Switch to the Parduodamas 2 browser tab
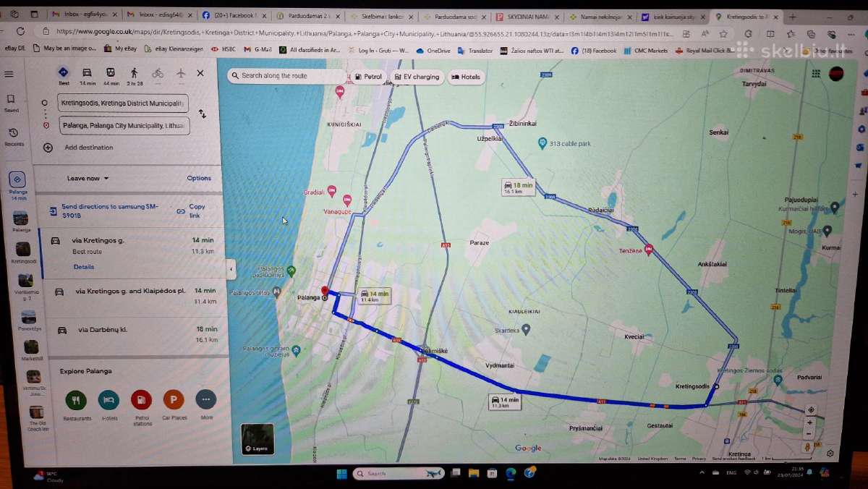The image size is (868, 489). (x=307, y=16)
